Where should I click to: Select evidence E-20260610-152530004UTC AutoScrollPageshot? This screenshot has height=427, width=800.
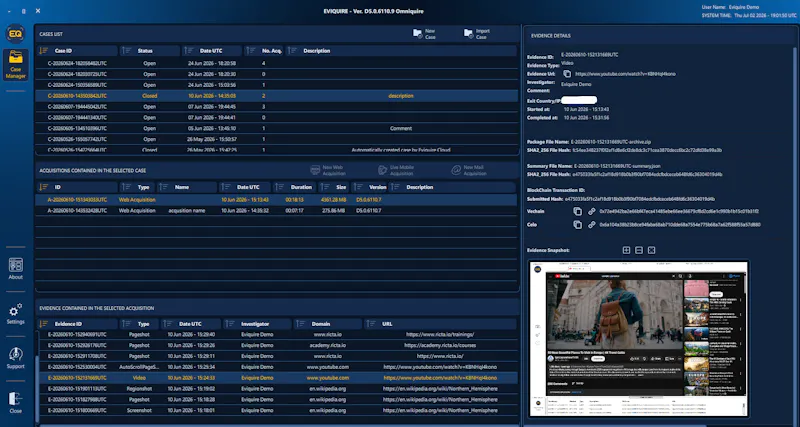point(278,367)
